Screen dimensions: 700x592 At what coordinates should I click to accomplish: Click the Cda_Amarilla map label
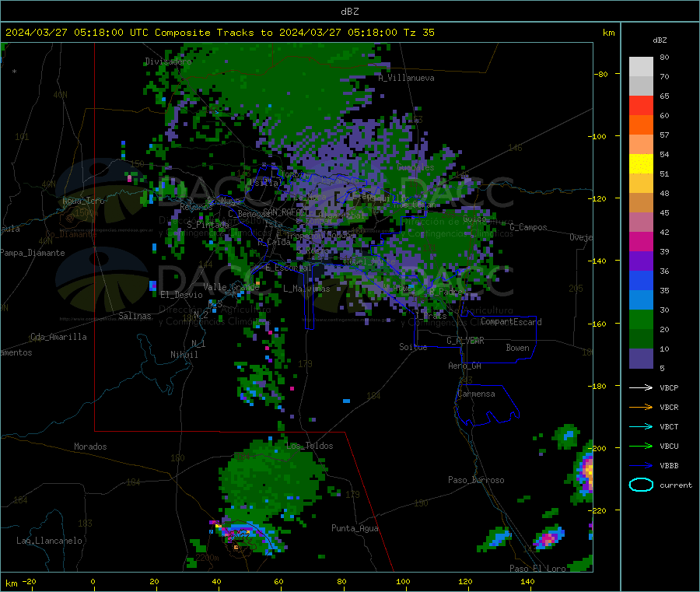click(58, 337)
